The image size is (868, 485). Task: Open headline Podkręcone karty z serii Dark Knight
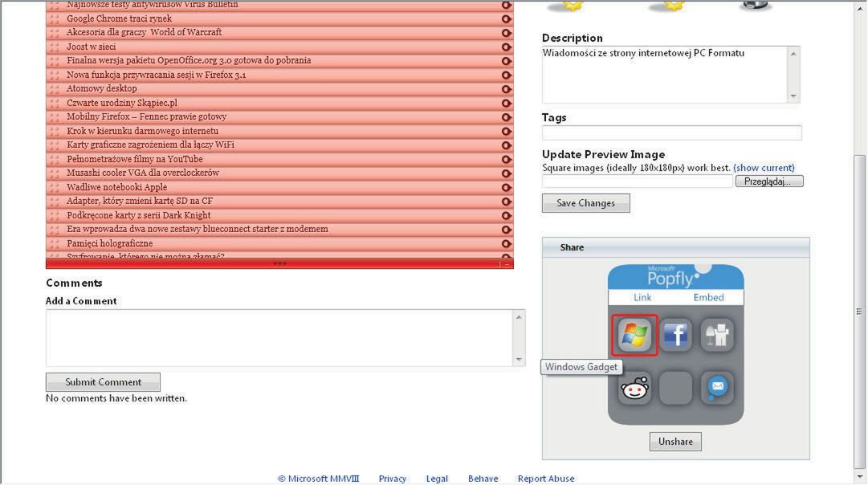pos(138,215)
